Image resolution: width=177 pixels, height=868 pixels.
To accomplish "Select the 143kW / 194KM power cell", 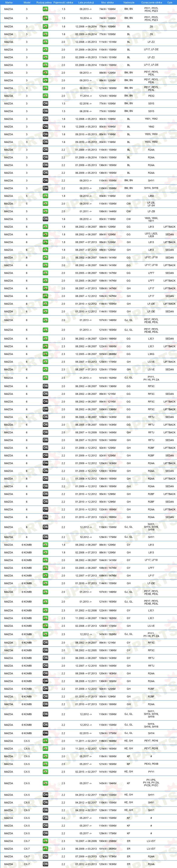I will (108, 784).
